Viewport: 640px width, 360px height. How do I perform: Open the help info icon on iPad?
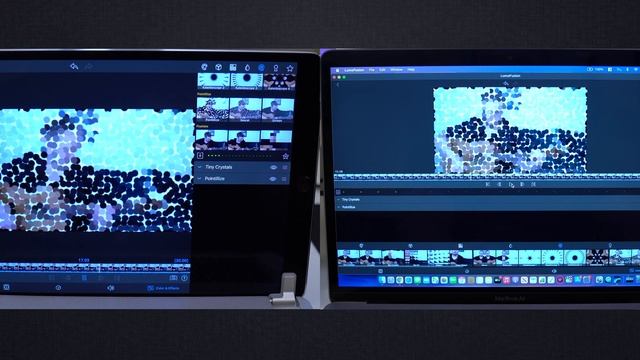(184, 278)
